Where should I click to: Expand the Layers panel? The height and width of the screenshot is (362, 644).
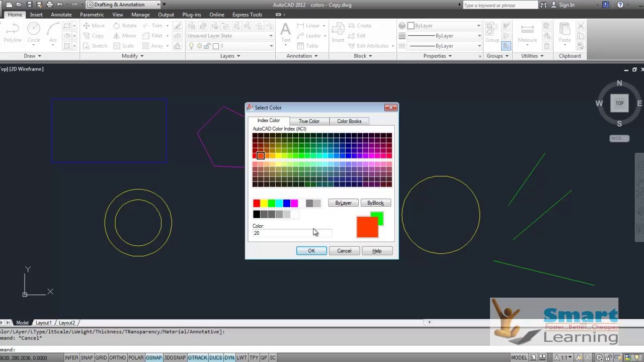[230, 56]
